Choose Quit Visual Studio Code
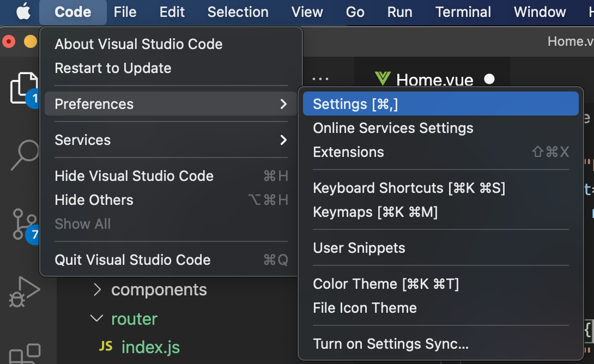This screenshot has height=364, width=594. [171, 260]
